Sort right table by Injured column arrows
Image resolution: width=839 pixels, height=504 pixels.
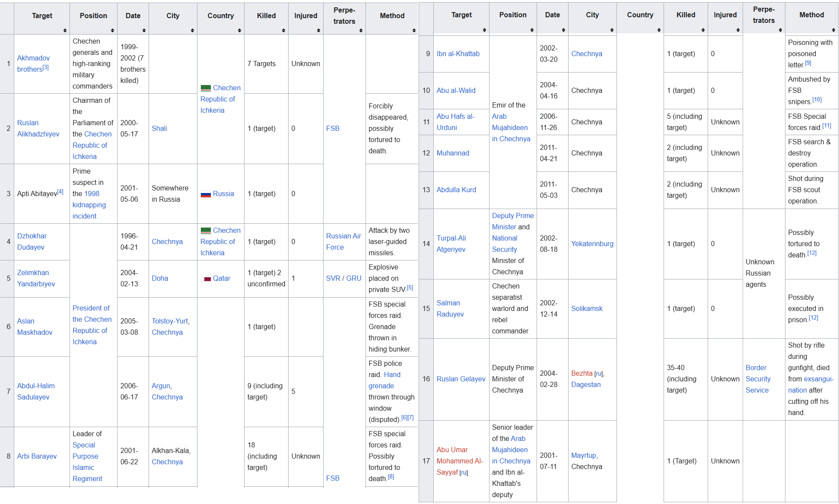738,30
